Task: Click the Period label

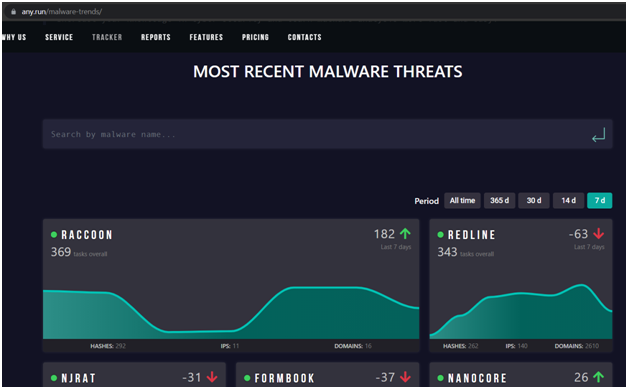Action: pyautogui.click(x=427, y=201)
